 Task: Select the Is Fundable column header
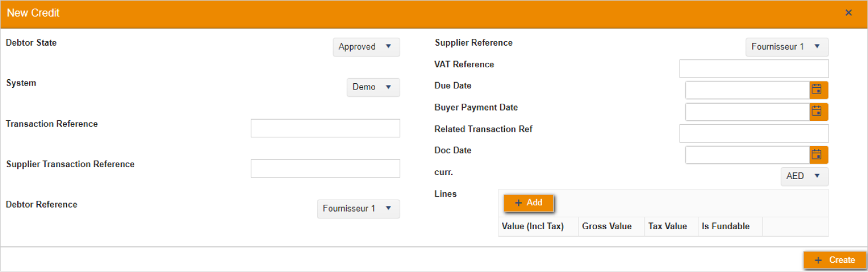[x=725, y=226]
